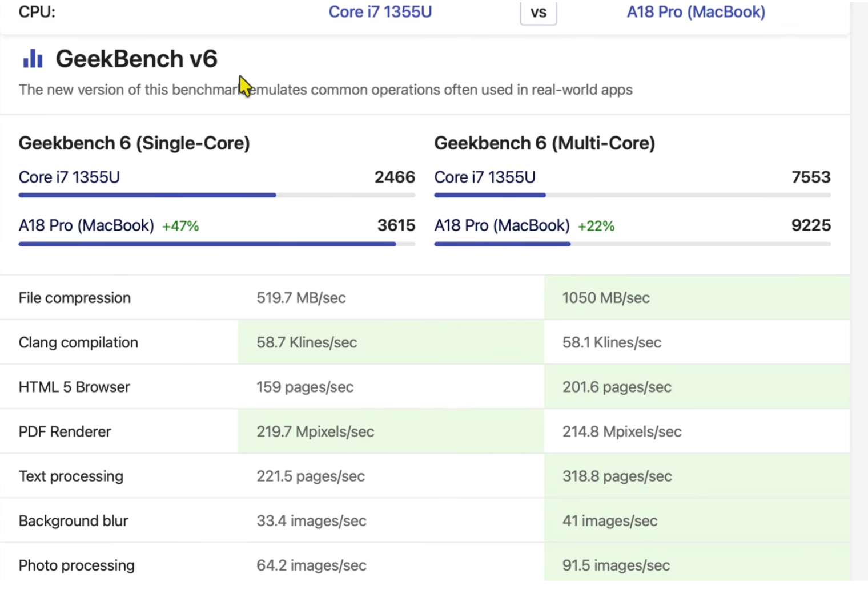Click the A18 Pro Multi-Core progress bar
Viewport: 868px width, 590px height.
pos(633,244)
